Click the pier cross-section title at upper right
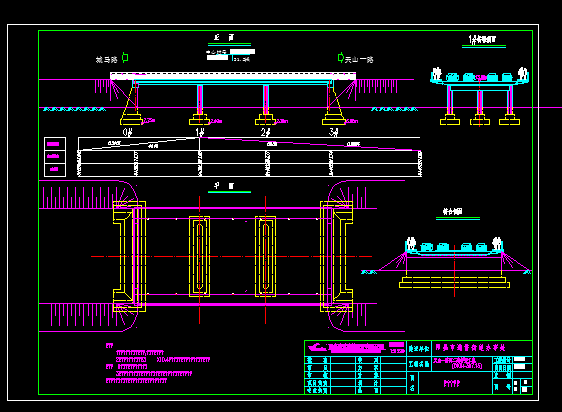The height and width of the screenshot is (412, 562). tap(482, 39)
